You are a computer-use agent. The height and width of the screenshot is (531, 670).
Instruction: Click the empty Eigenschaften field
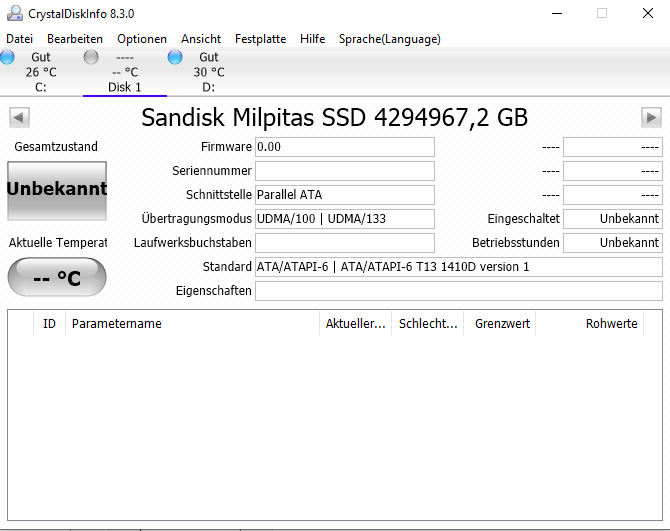pos(459,291)
